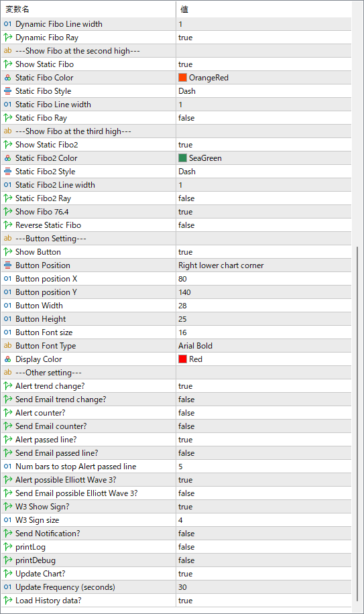Click the string icon beside Button Font Type
Viewport: 364px width, 614px height.
point(8,346)
